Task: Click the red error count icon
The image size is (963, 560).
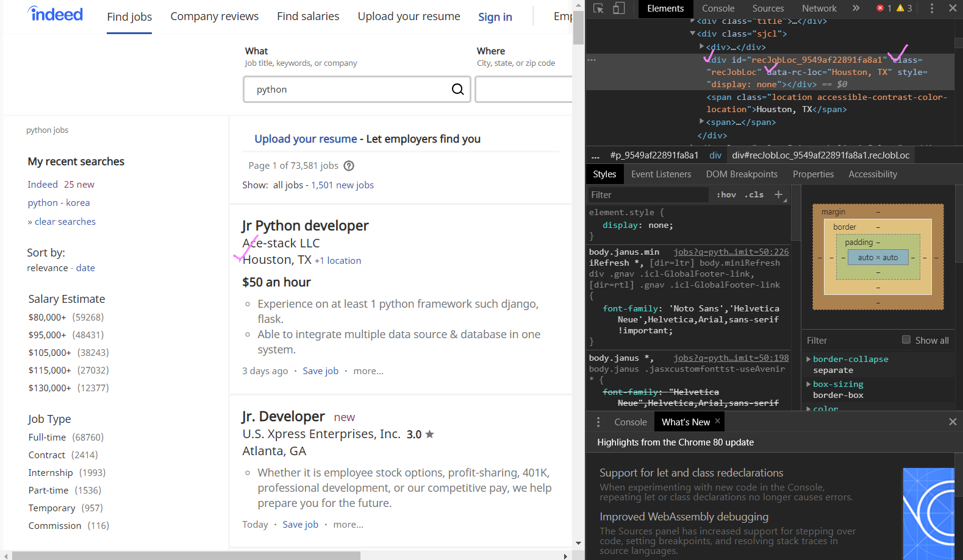Action: [x=880, y=8]
